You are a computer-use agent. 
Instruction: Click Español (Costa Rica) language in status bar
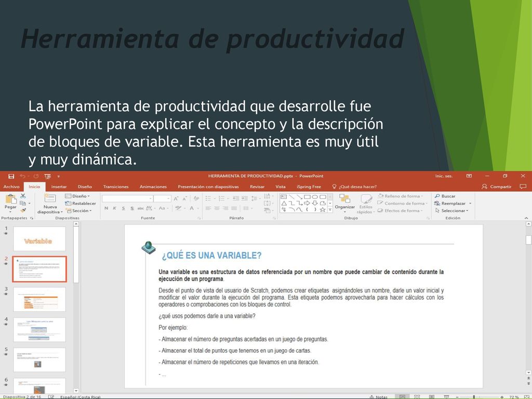[x=80, y=396]
